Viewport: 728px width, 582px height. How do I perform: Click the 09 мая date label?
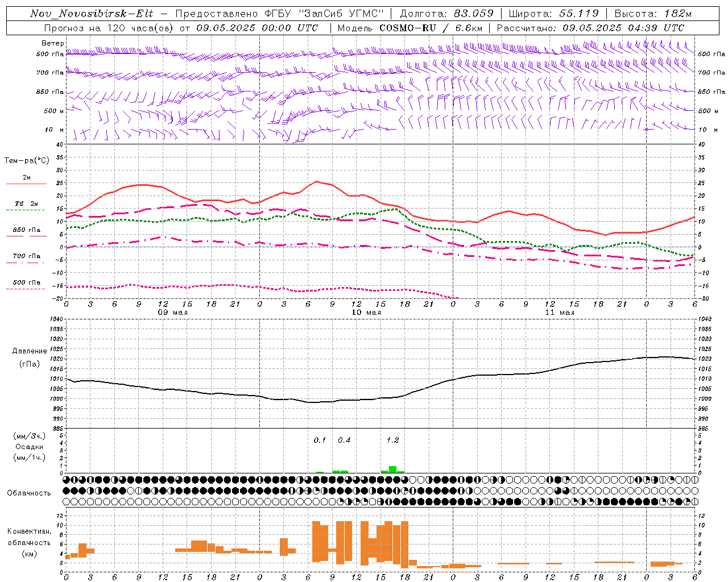(173, 313)
